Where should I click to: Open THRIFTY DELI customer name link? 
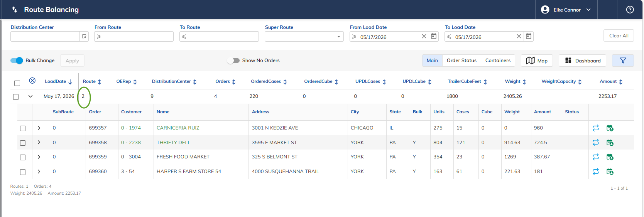[173, 143]
